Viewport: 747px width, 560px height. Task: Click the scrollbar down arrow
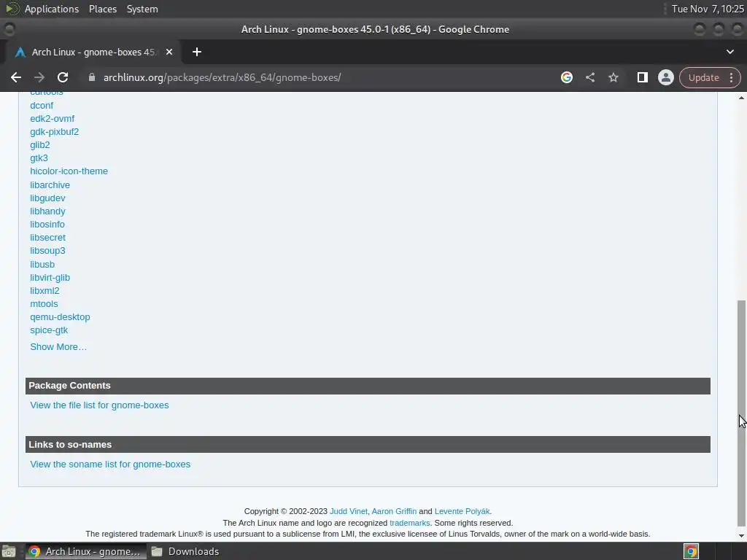coord(741,536)
